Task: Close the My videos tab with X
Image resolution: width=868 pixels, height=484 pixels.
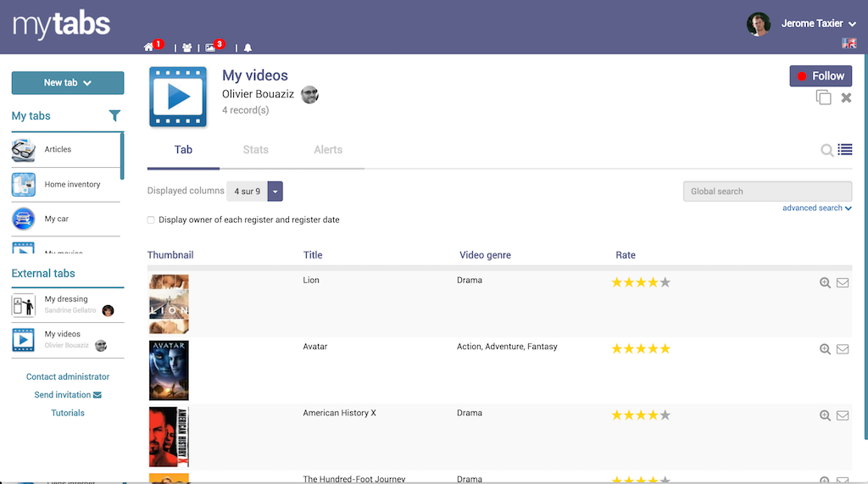Action: pyautogui.click(x=846, y=97)
